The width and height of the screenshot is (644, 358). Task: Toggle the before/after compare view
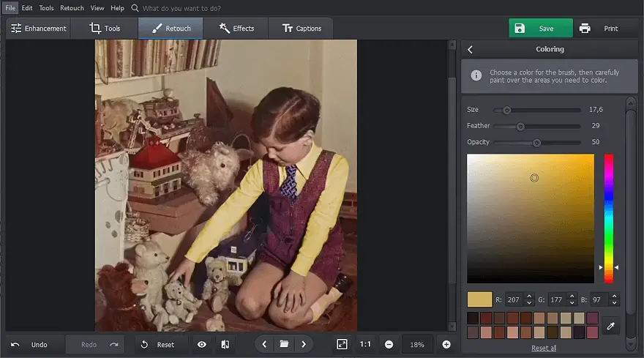click(x=225, y=344)
